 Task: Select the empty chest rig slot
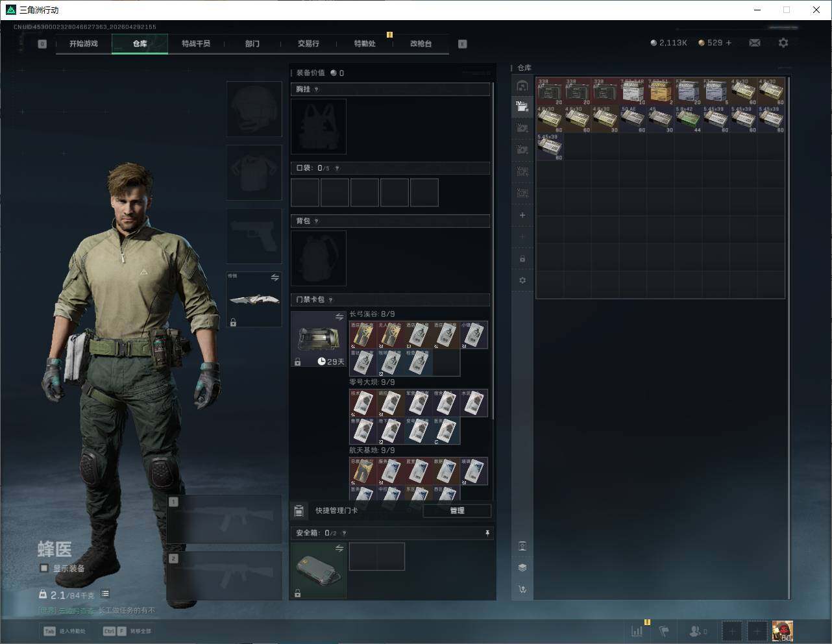(319, 127)
